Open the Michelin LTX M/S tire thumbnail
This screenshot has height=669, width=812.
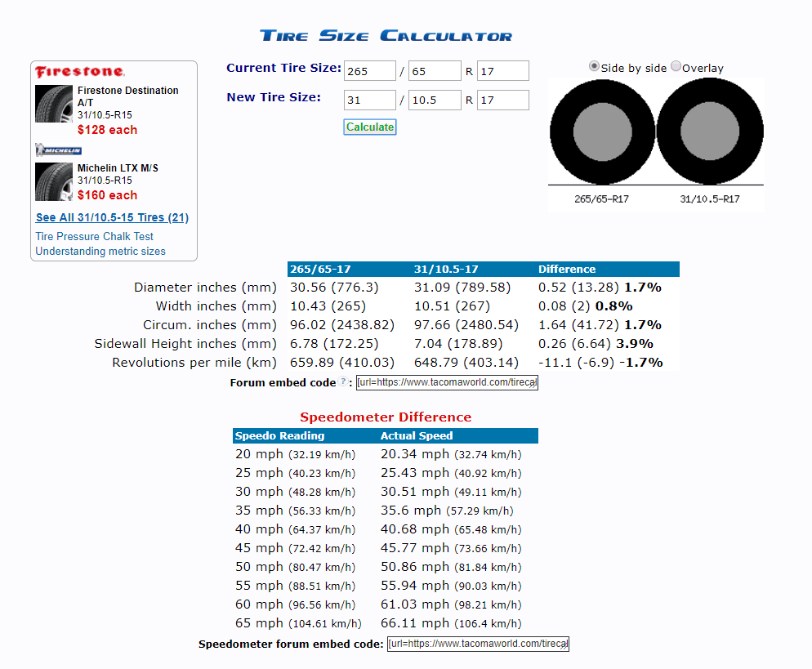(x=54, y=181)
